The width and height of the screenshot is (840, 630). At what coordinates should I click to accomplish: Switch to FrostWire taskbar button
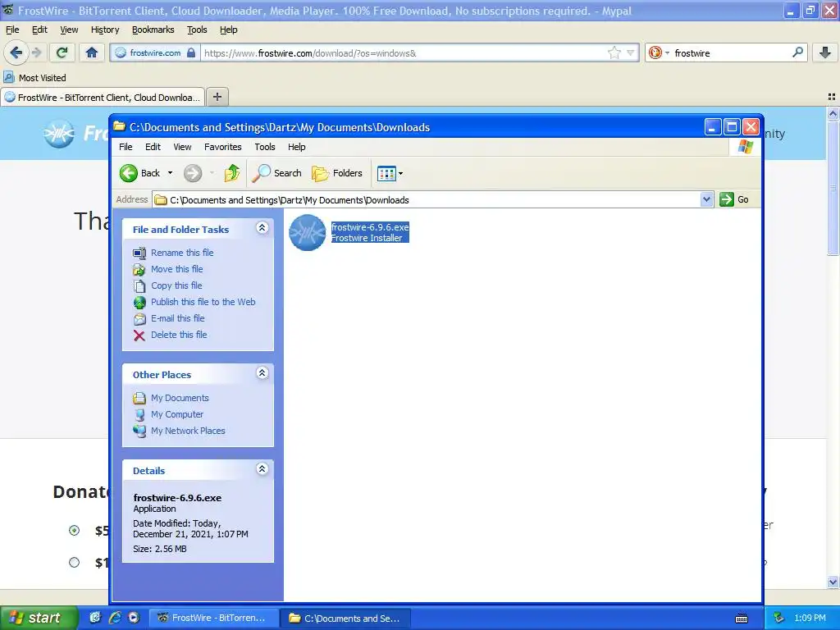(x=213, y=618)
